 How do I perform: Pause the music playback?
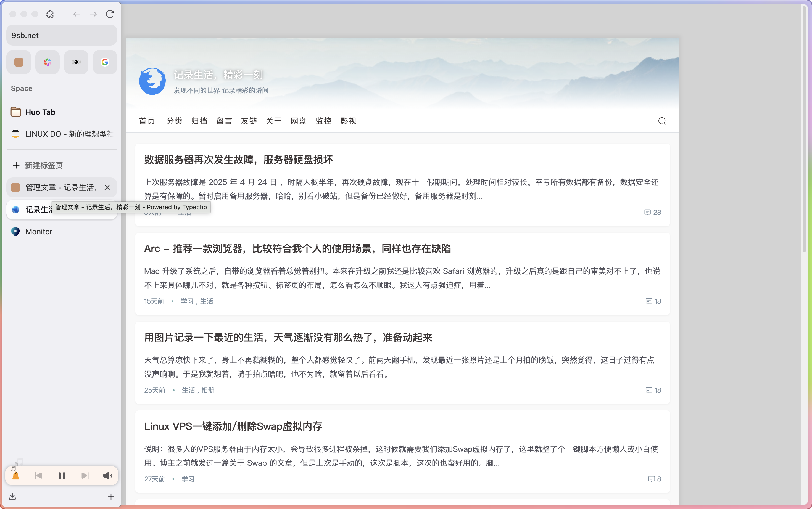click(62, 475)
